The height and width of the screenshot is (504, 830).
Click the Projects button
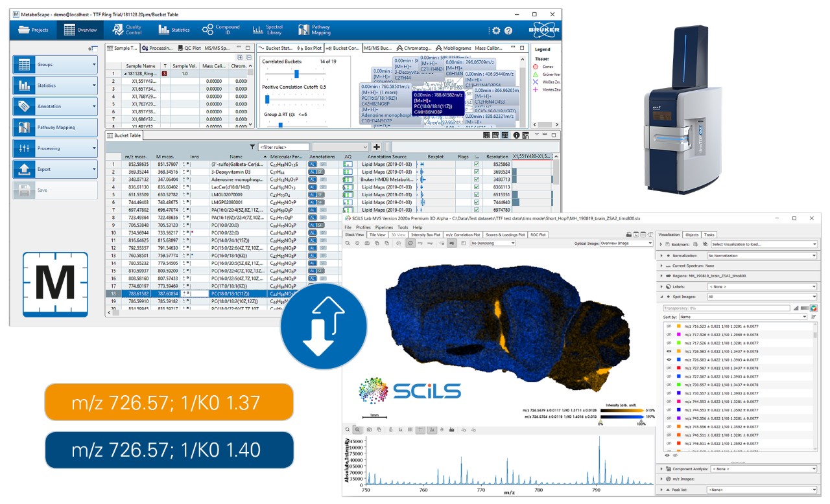34,30
